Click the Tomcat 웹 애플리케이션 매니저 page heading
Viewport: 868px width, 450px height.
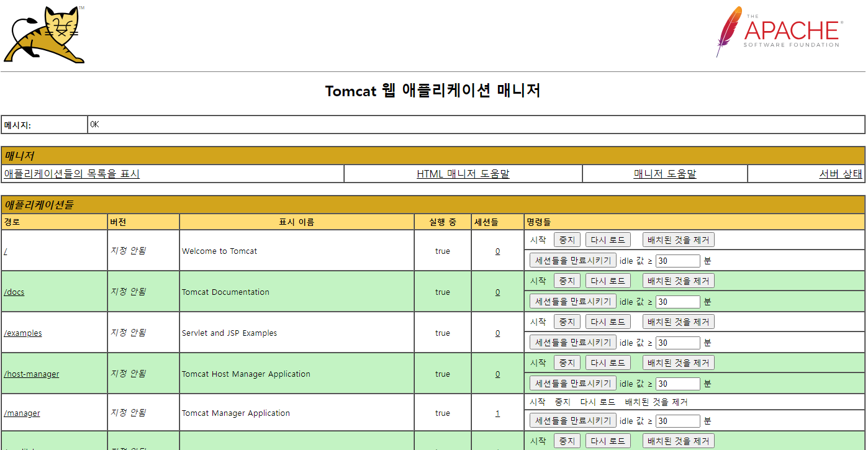(x=433, y=91)
